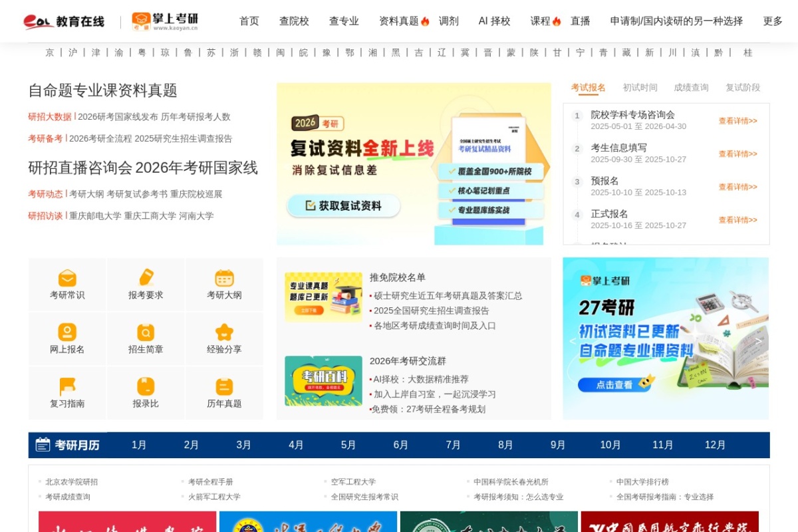The image size is (798, 532).
Task: Open the 自命题专业课资料真题 headline
Action: click(103, 90)
